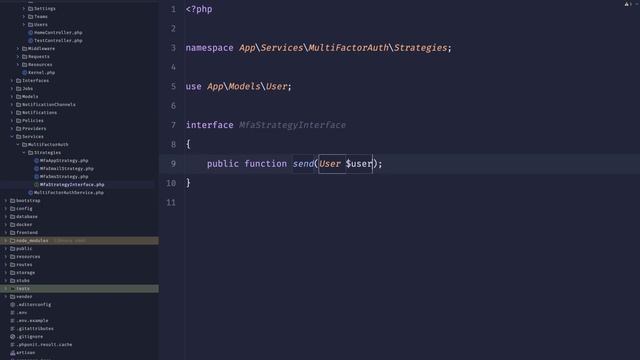Image resolution: width=640 pixels, height=360 pixels.
Task: Click the vendor folder icon
Action: pos(13,296)
